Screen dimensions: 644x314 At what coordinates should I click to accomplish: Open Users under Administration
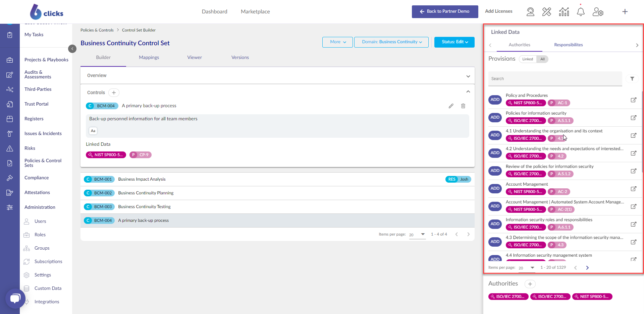click(x=40, y=222)
